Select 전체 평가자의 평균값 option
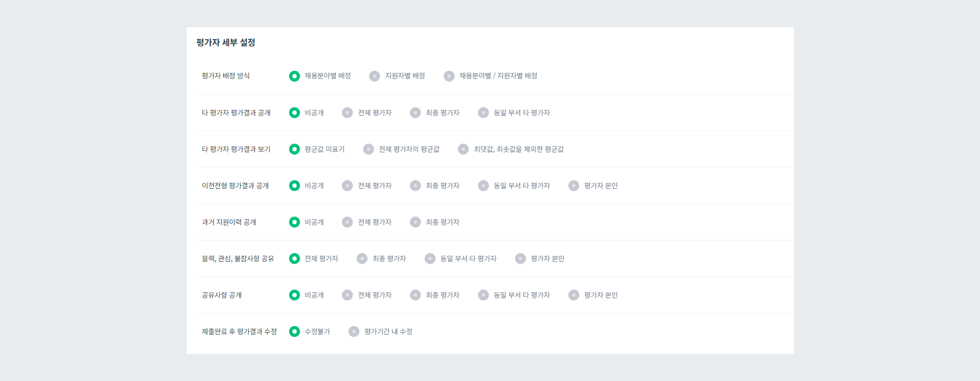Screen dimensions: 980x381 tap(368, 149)
